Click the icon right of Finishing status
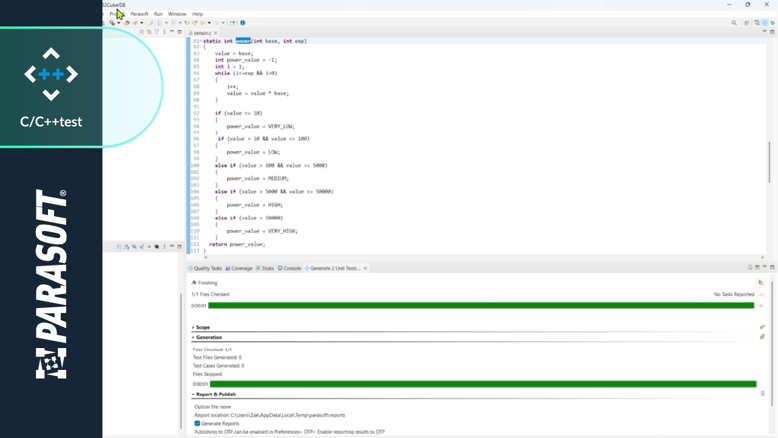Viewport: 778px width, 438px height. [x=761, y=283]
